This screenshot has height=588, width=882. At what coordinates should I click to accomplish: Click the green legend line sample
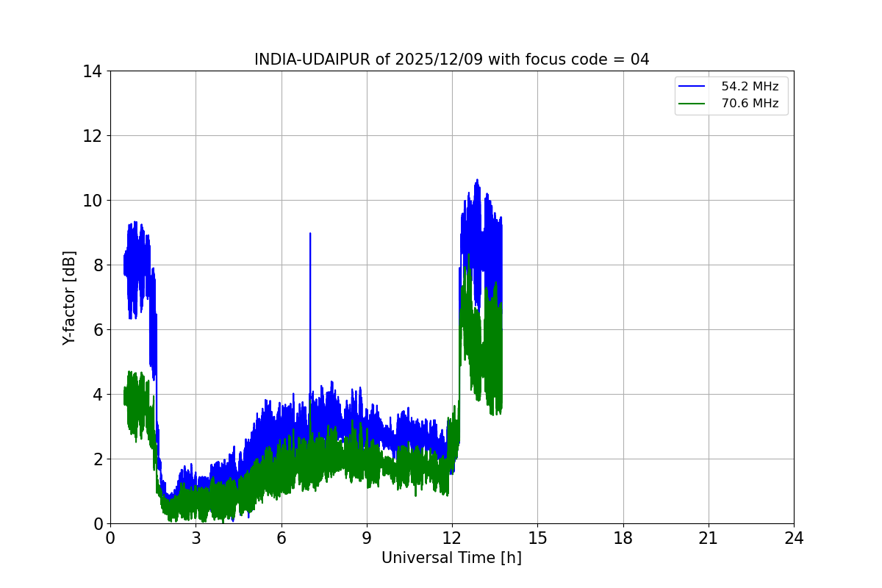(x=693, y=104)
